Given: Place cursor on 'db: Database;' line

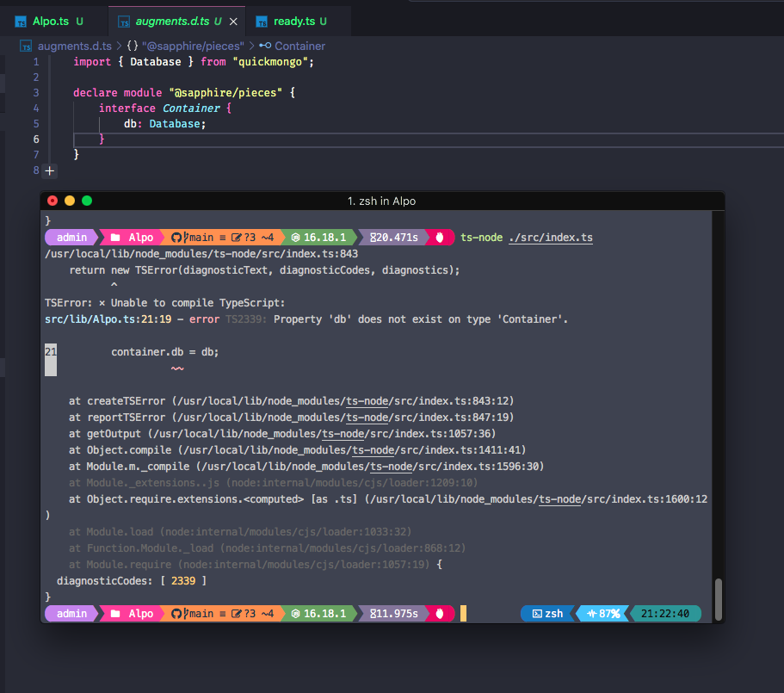Looking at the screenshot, I should (x=164, y=124).
